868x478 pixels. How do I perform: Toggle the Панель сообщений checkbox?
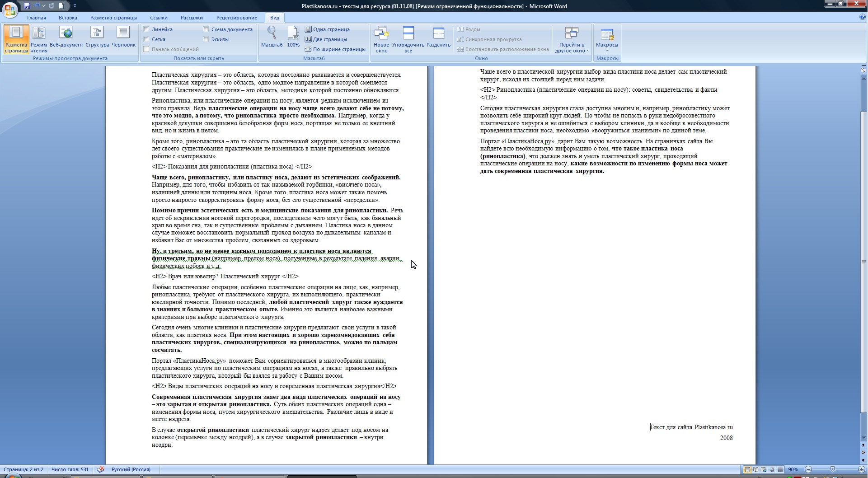point(146,49)
